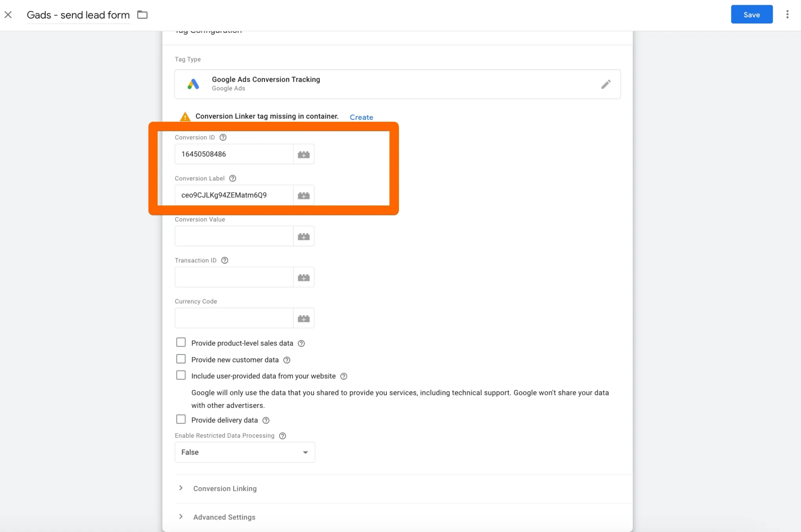Tick Include user-provided data from your website
The width and height of the screenshot is (801, 532).
pos(181,376)
